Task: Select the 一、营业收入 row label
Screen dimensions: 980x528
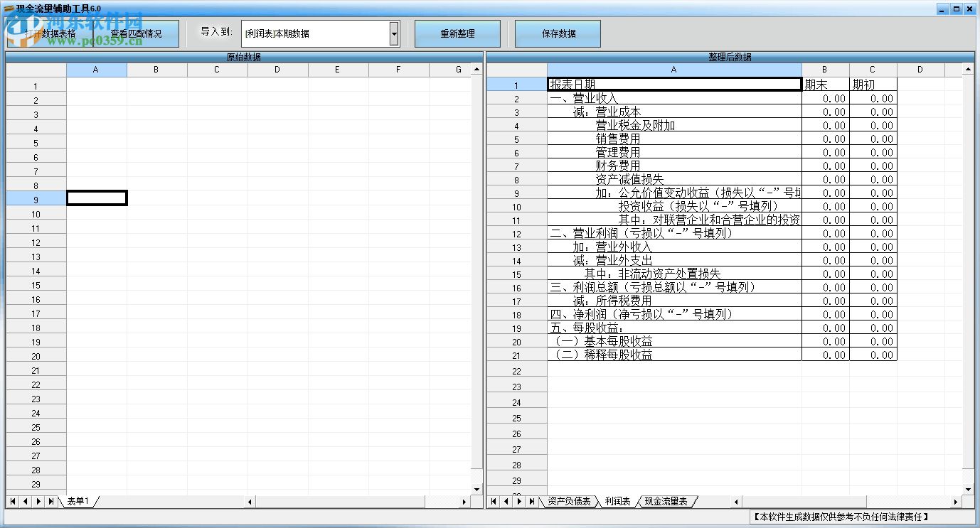Action: [x=674, y=98]
